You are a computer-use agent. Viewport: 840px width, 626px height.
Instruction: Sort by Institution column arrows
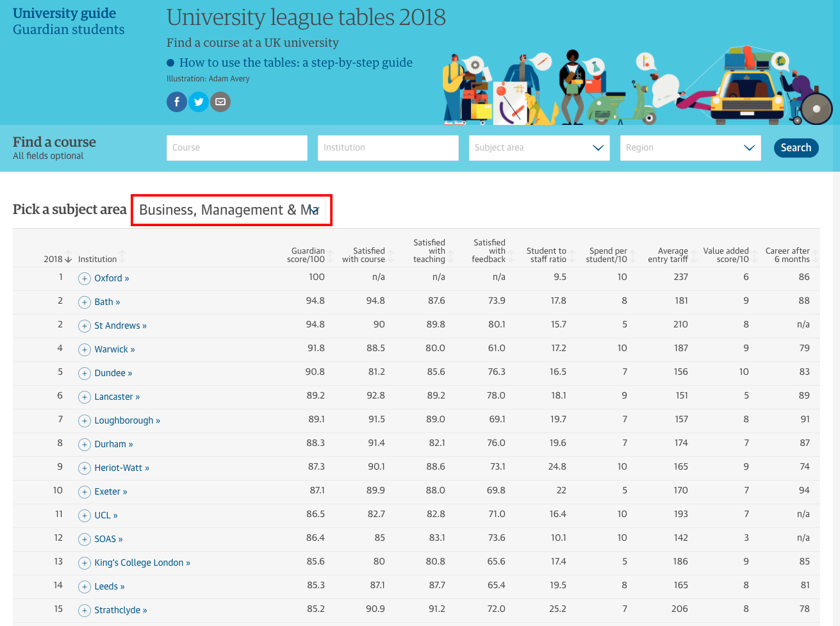[122, 257]
